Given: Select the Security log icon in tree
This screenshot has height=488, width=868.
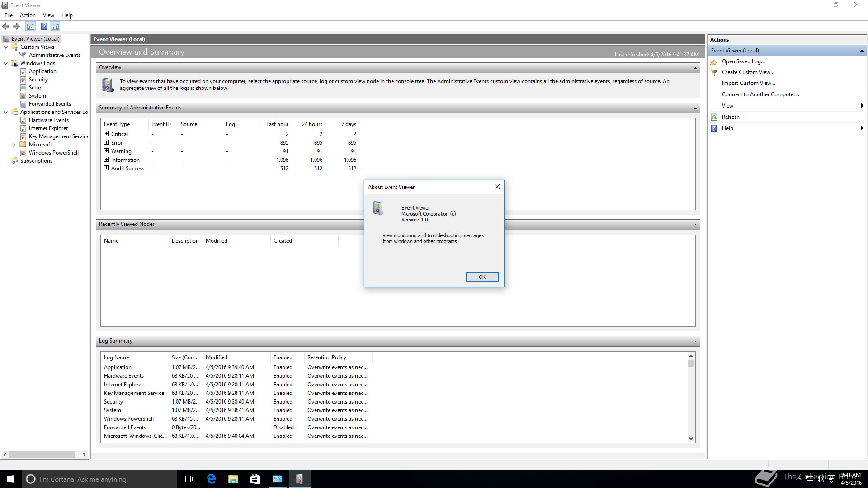Looking at the screenshot, I should click(x=23, y=80).
